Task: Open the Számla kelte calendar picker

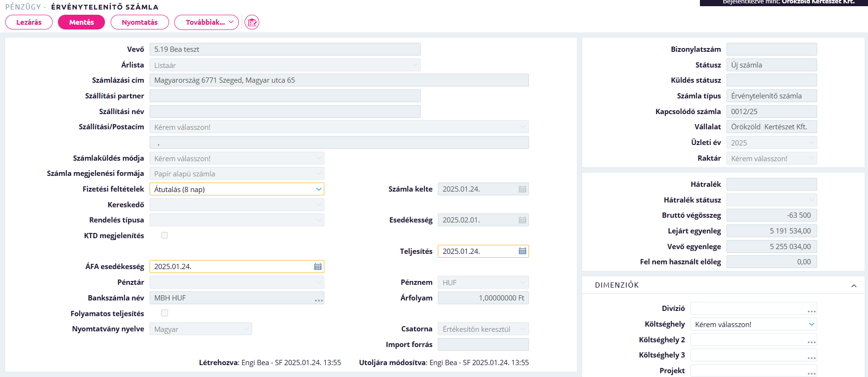Action: [x=522, y=189]
